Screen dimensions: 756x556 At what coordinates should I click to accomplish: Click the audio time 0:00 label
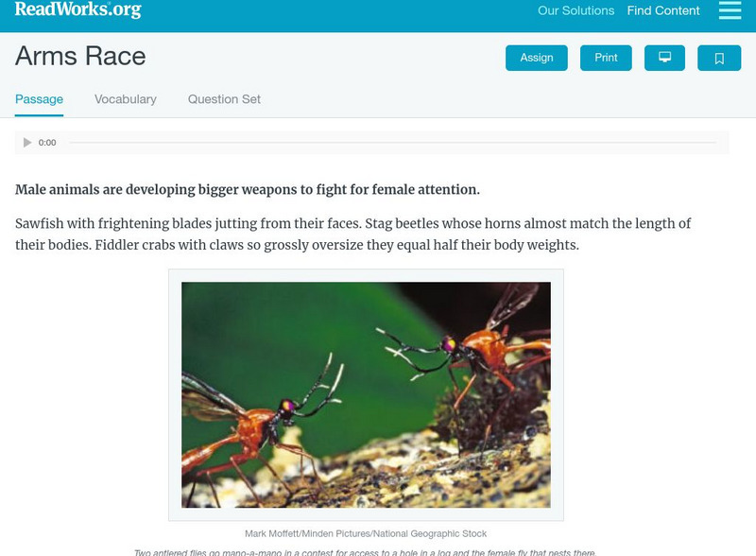(47, 143)
